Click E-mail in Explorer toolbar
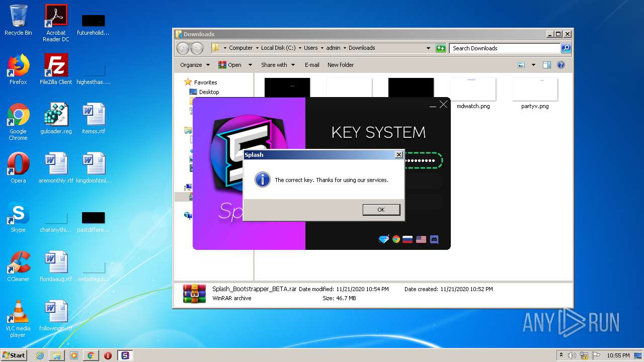This screenshot has height=362, width=644. [x=312, y=65]
